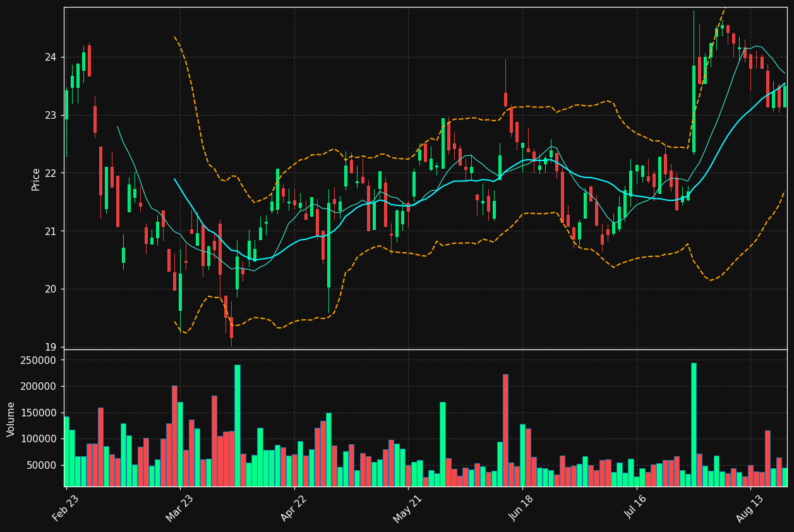Click the 150000 volume tick label
The height and width of the screenshot is (532, 794).
coord(39,413)
